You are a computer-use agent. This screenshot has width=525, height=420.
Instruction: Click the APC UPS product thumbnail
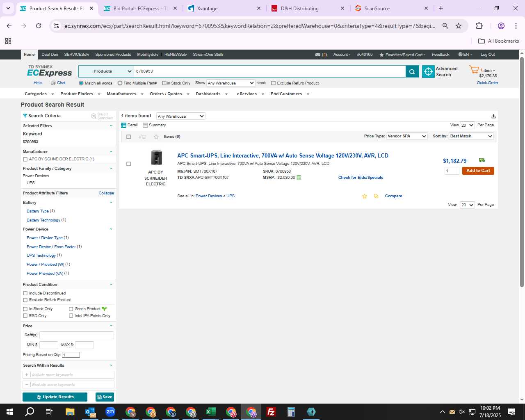click(x=156, y=158)
